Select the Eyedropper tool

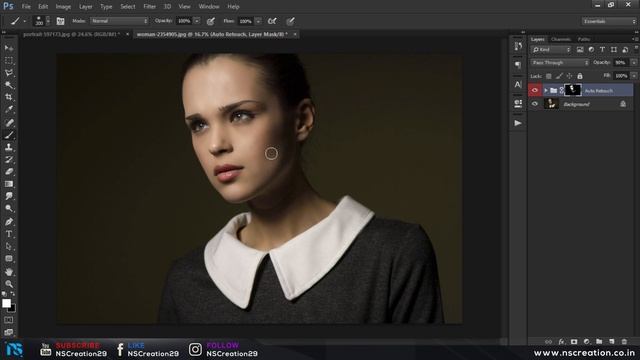9,109
